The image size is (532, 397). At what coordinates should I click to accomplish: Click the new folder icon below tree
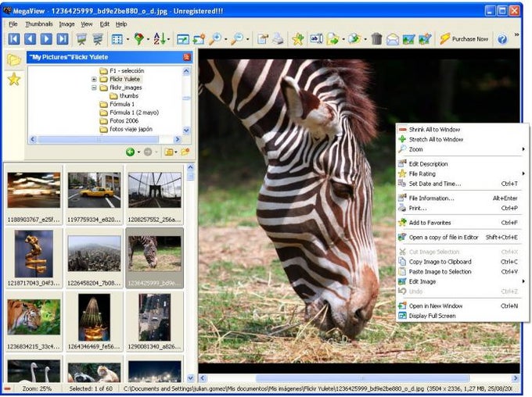(x=185, y=152)
